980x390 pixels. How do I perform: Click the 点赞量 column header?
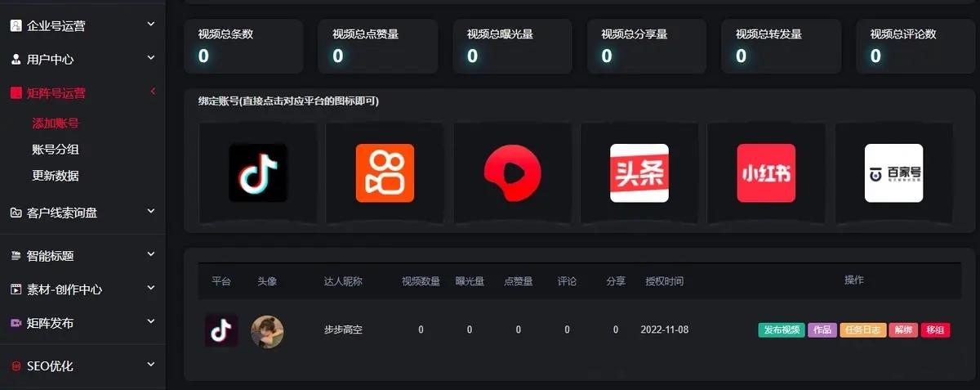(x=519, y=281)
